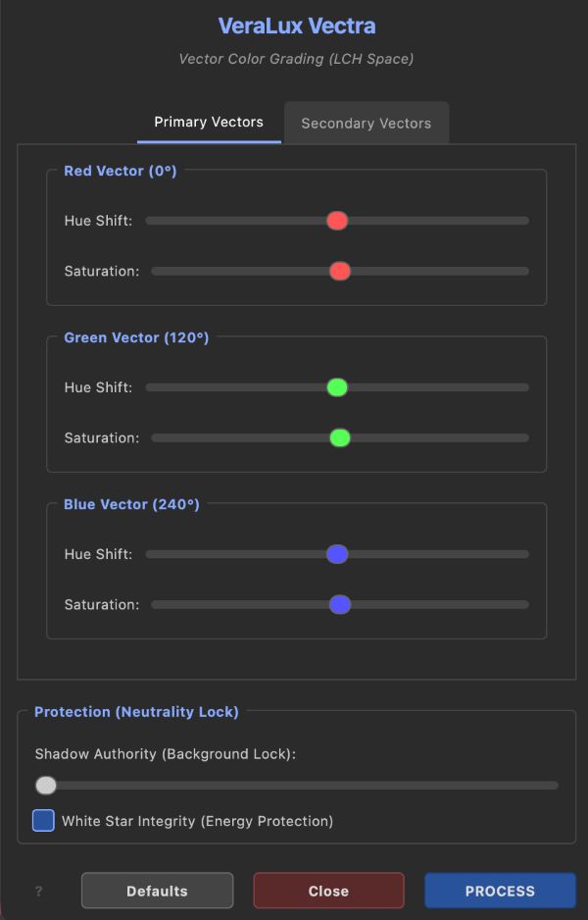The height and width of the screenshot is (920, 588).
Task: Click the right end of Green Hue Shift track
Action: click(525, 387)
